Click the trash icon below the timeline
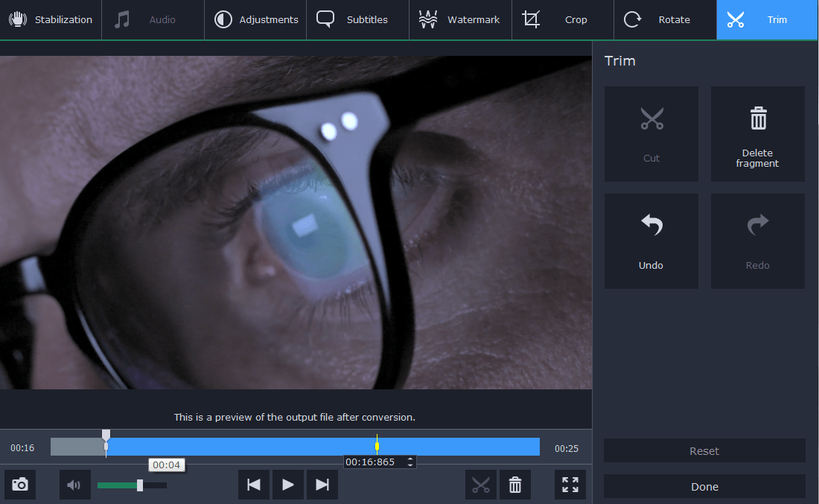Screen dimensions: 819x504 [514, 485]
